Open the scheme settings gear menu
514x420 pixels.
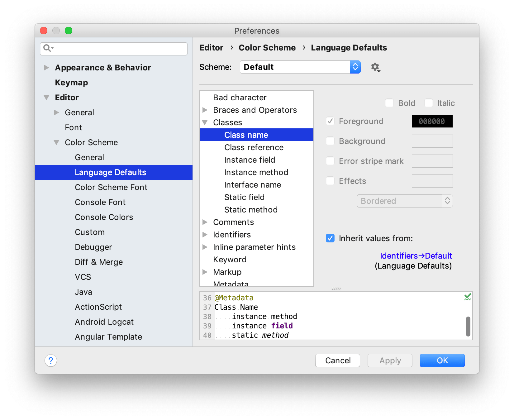pos(375,67)
